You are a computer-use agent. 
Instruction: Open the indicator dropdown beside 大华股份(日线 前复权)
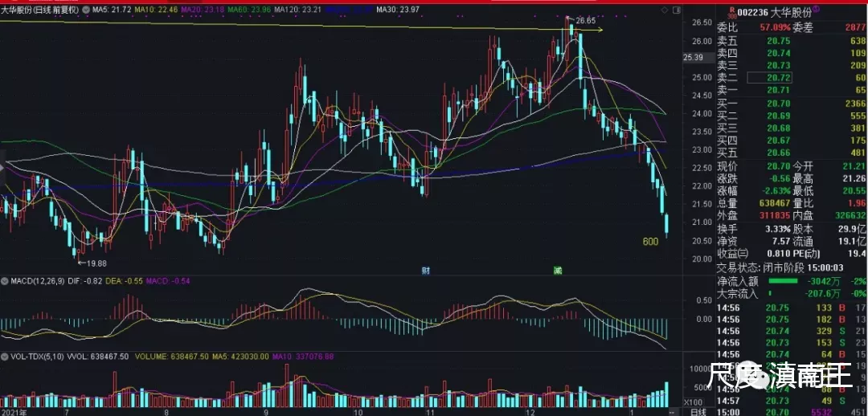(84, 10)
